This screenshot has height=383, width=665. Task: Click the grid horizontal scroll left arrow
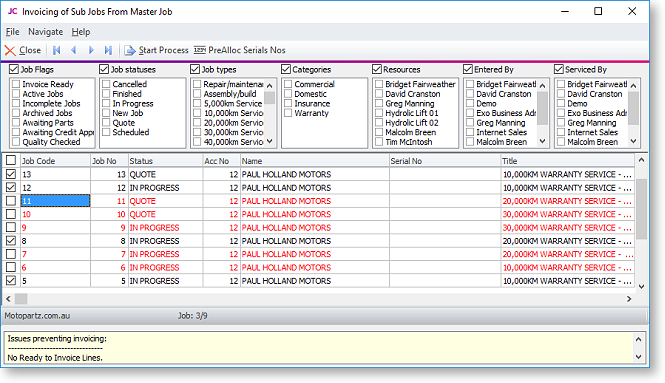[8, 299]
